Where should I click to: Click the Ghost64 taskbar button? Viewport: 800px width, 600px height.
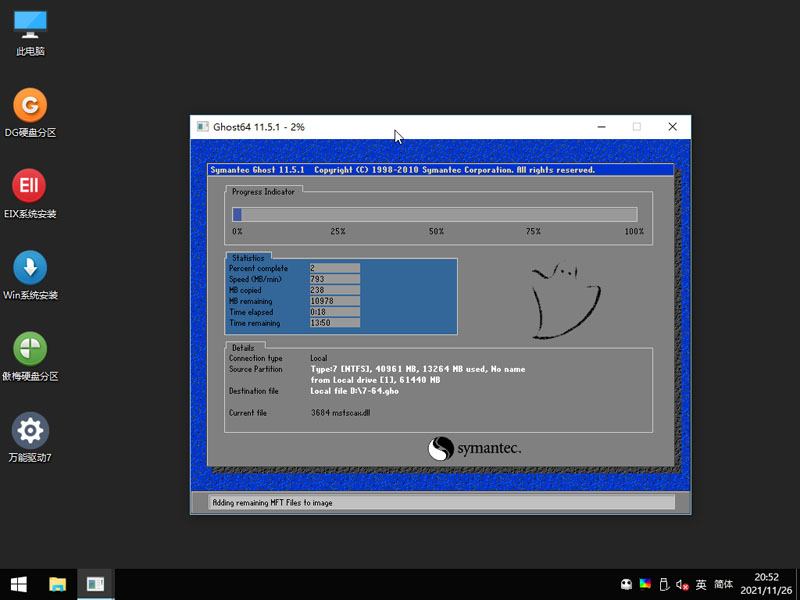(x=95, y=584)
